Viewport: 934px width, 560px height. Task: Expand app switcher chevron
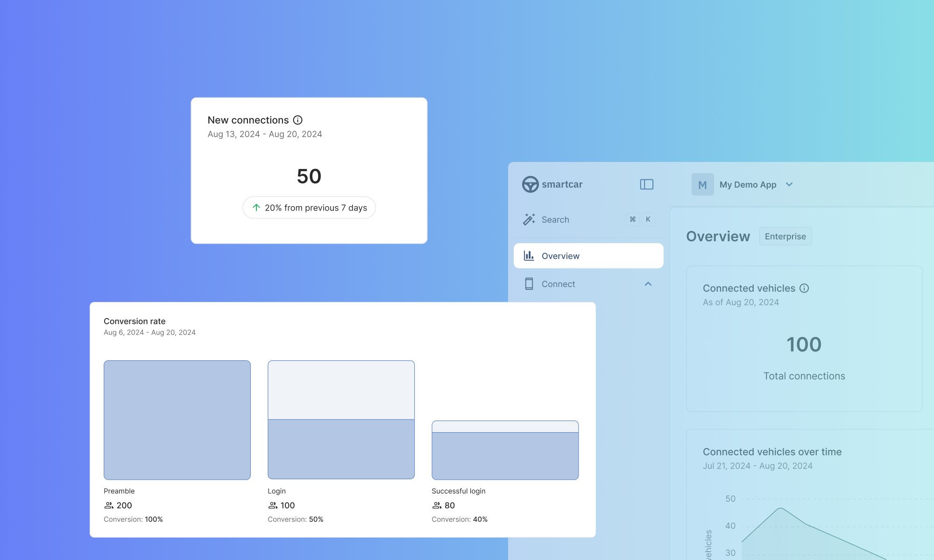pyautogui.click(x=789, y=184)
